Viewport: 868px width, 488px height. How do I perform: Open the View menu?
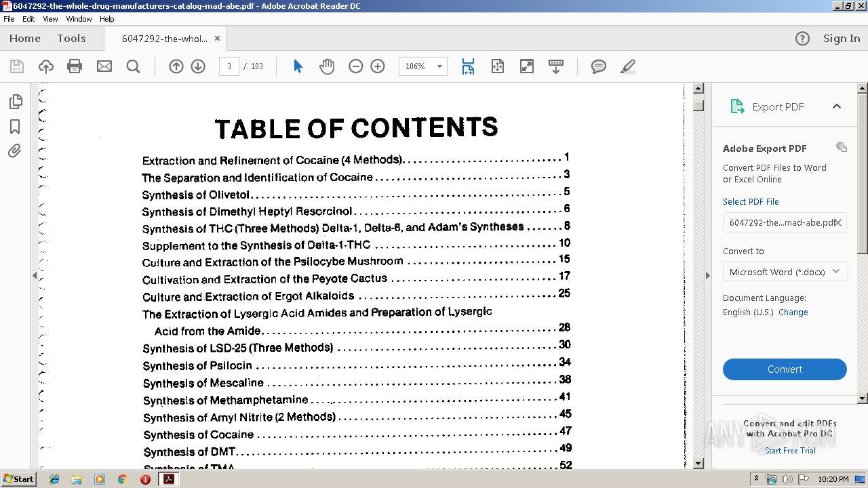coord(51,19)
